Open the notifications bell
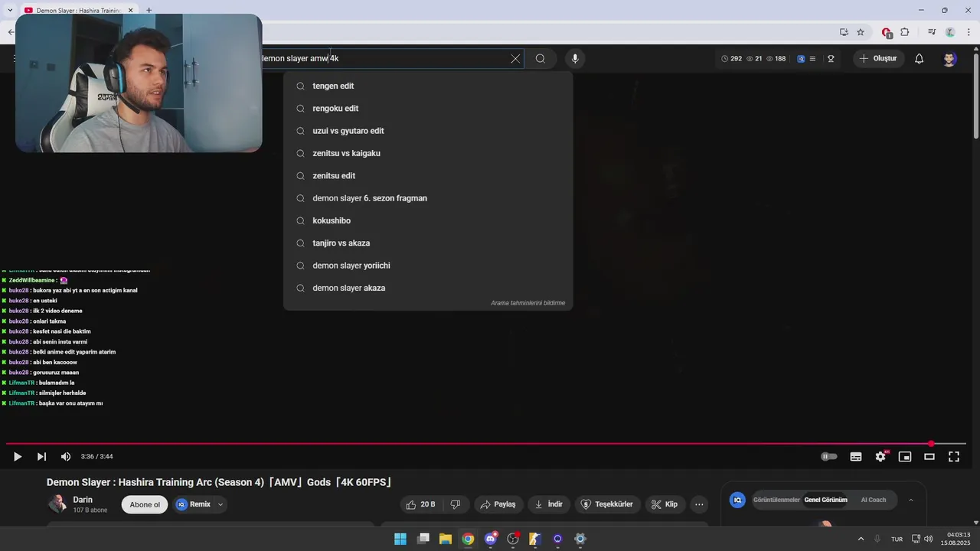 (x=919, y=58)
